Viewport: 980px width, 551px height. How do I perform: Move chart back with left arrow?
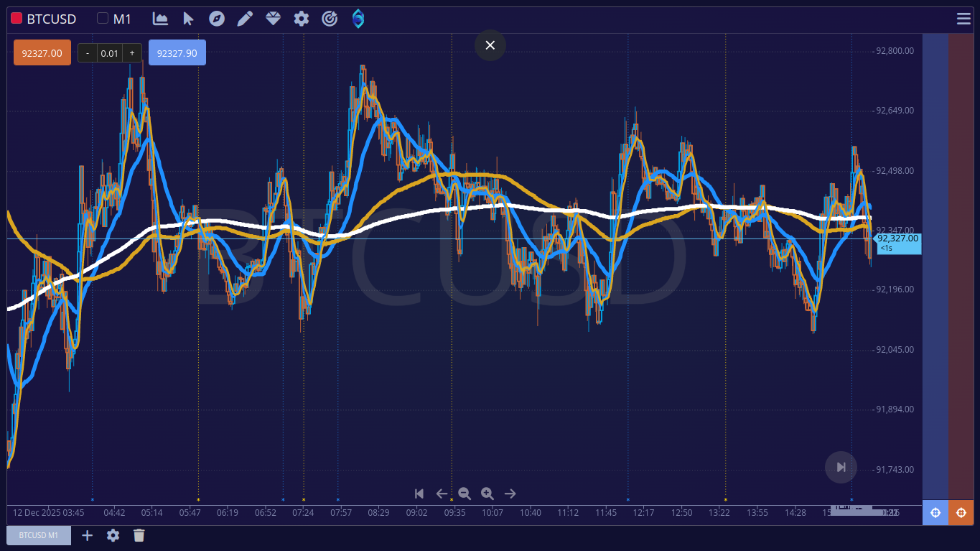pyautogui.click(x=442, y=494)
